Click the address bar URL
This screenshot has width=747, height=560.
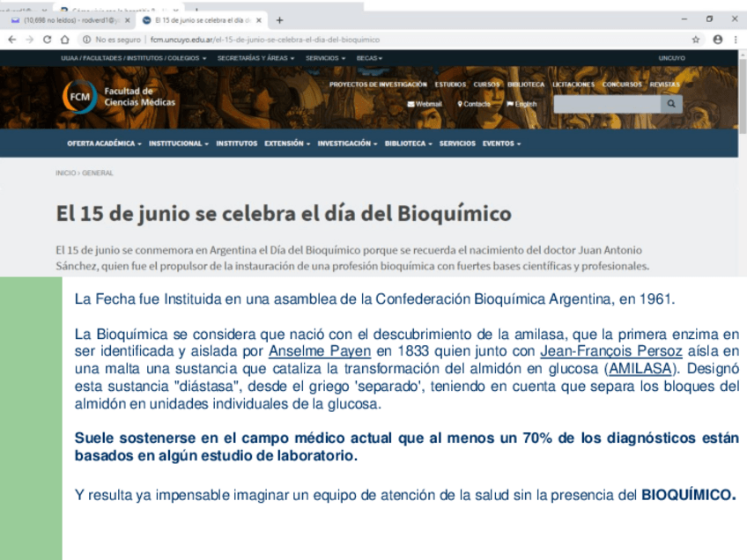265,40
